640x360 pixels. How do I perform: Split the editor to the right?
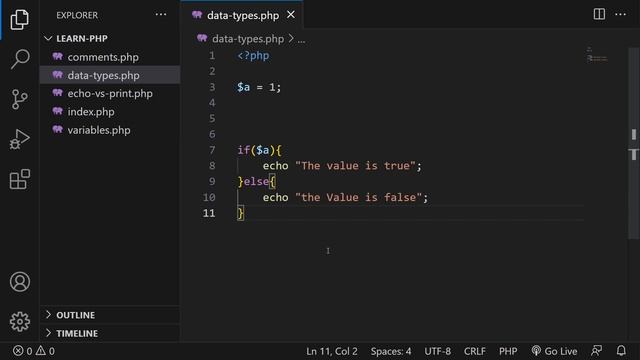pos(599,14)
